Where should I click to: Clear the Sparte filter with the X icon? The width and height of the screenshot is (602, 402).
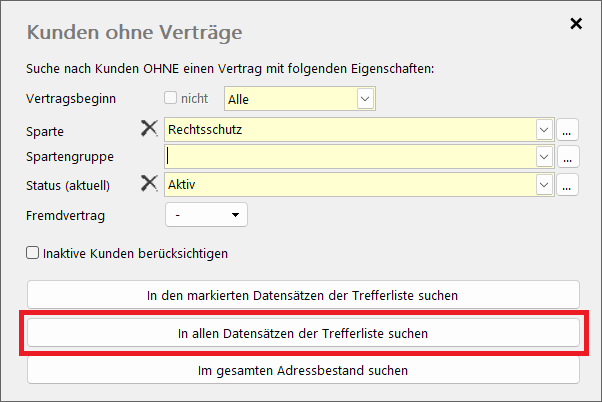[149, 129]
